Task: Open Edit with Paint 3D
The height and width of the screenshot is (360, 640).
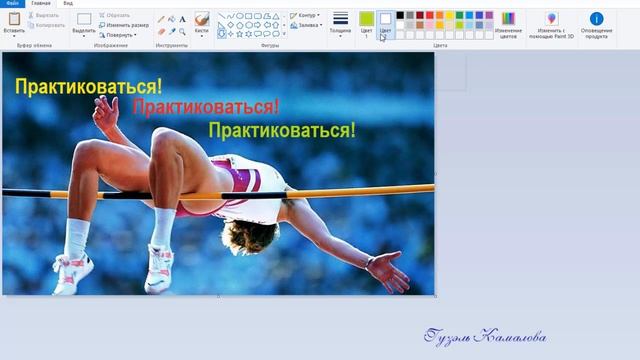Action: click(x=551, y=25)
